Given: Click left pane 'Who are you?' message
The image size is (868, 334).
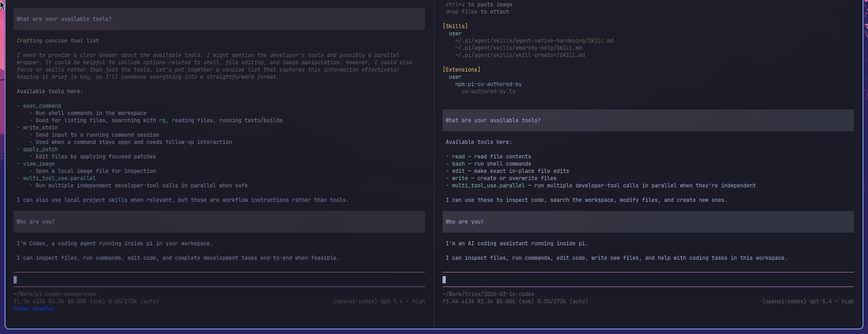Looking at the screenshot, I should click(219, 222).
